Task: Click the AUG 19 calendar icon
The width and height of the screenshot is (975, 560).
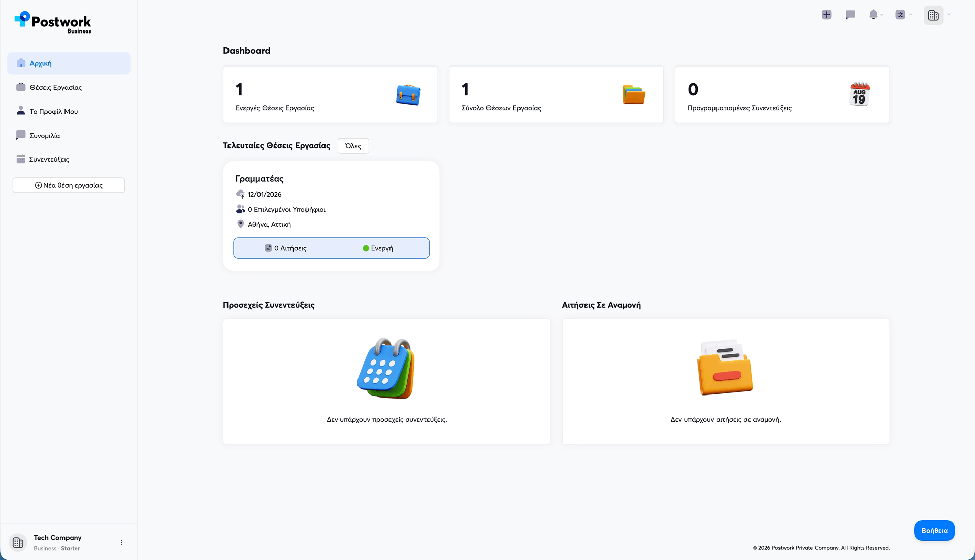Action: click(x=859, y=94)
